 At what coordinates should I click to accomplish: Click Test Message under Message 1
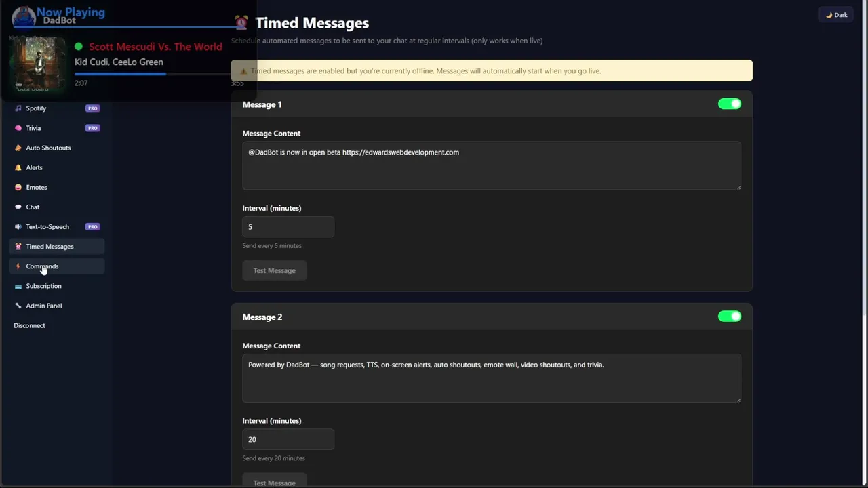click(x=274, y=270)
